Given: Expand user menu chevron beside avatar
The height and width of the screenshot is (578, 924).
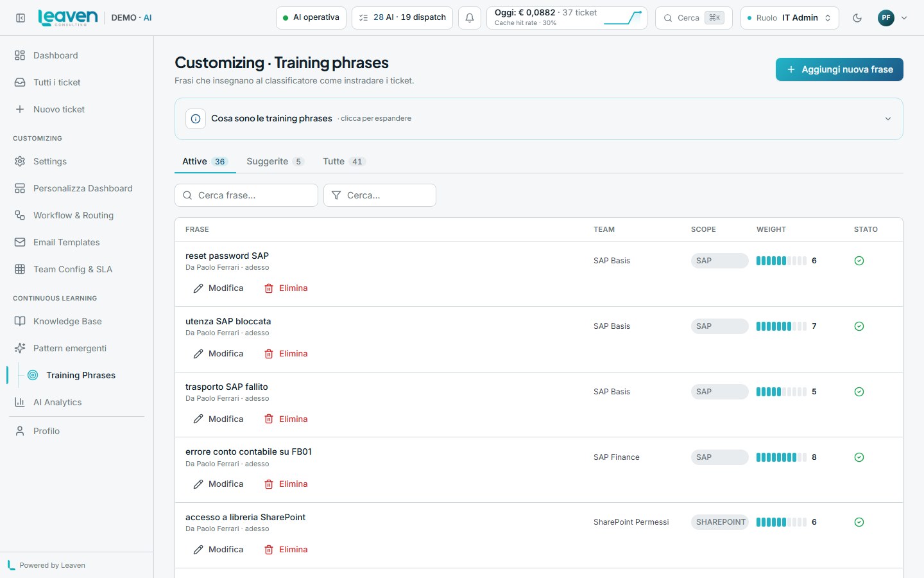Looking at the screenshot, I should click(x=904, y=18).
